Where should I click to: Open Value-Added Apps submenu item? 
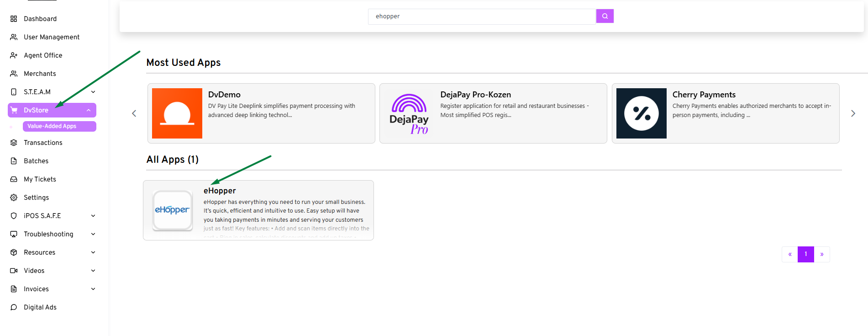[x=59, y=126]
